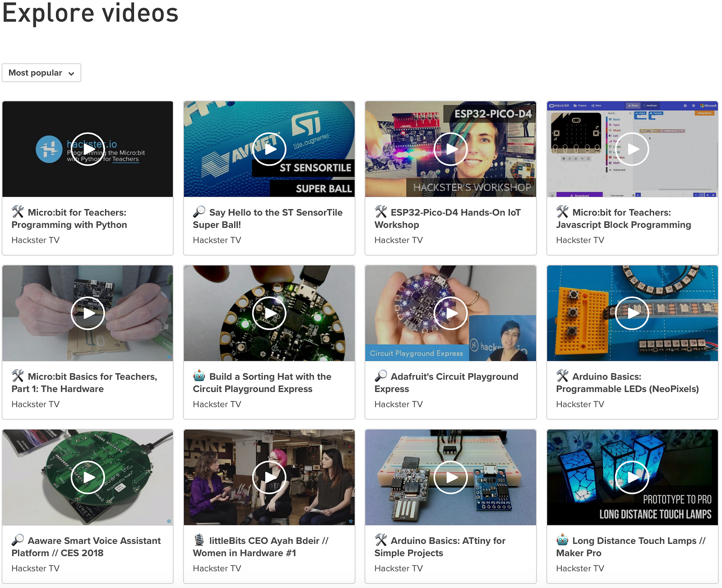Image resolution: width=722 pixels, height=588 pixels.
Task: Open 'Adafruit's Circuit Playground Express' title link
Action: pyautogui.click(x=446, y=383)
